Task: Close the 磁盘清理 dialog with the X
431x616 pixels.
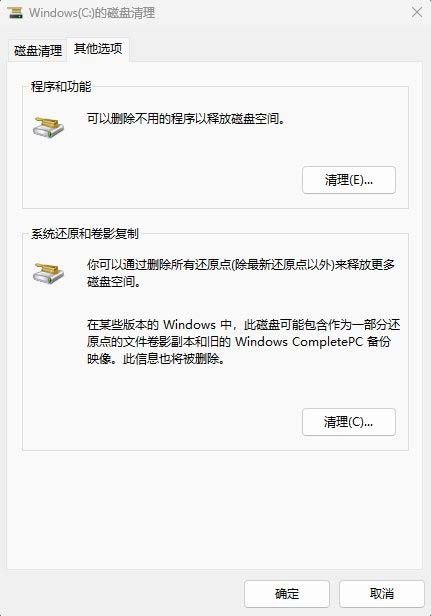Action: click(417, 12)
